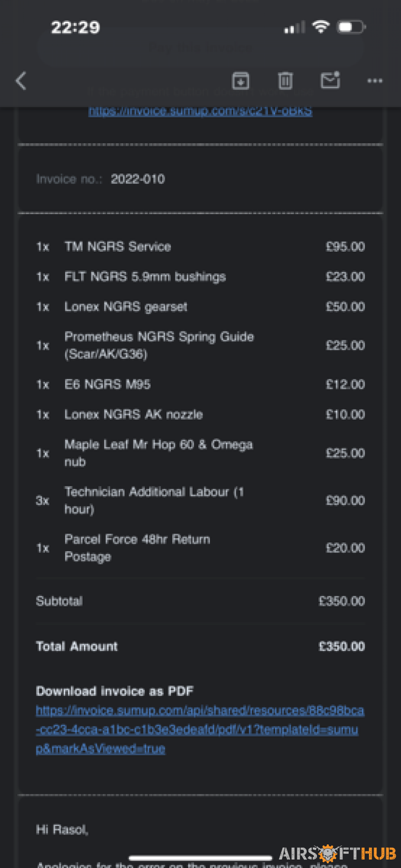This screenshot has width=401, height=868.
Task: Tap the invoice number 2022-010
Action: (138, 179)
